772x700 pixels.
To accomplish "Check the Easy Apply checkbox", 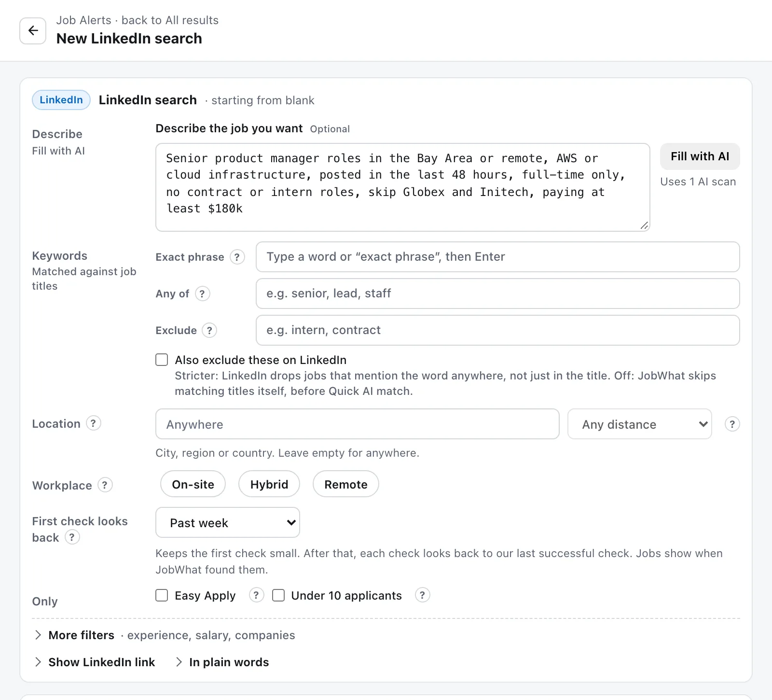I will [x=162, y=595].
